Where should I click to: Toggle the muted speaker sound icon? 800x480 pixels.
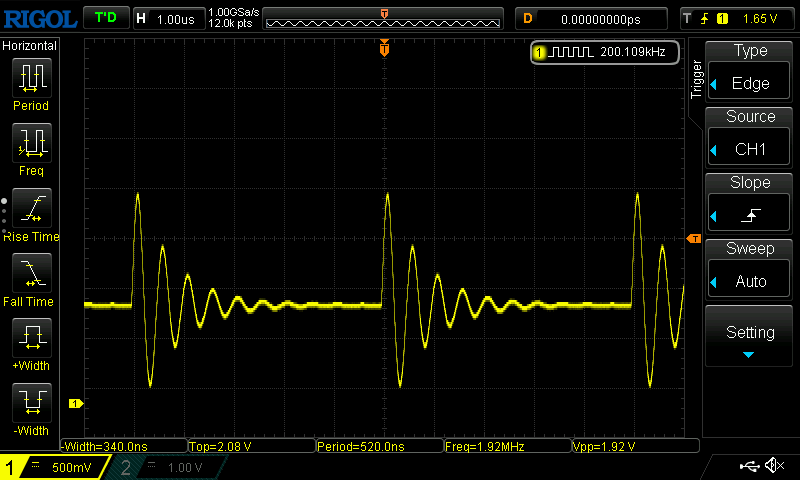coord(774,465)
